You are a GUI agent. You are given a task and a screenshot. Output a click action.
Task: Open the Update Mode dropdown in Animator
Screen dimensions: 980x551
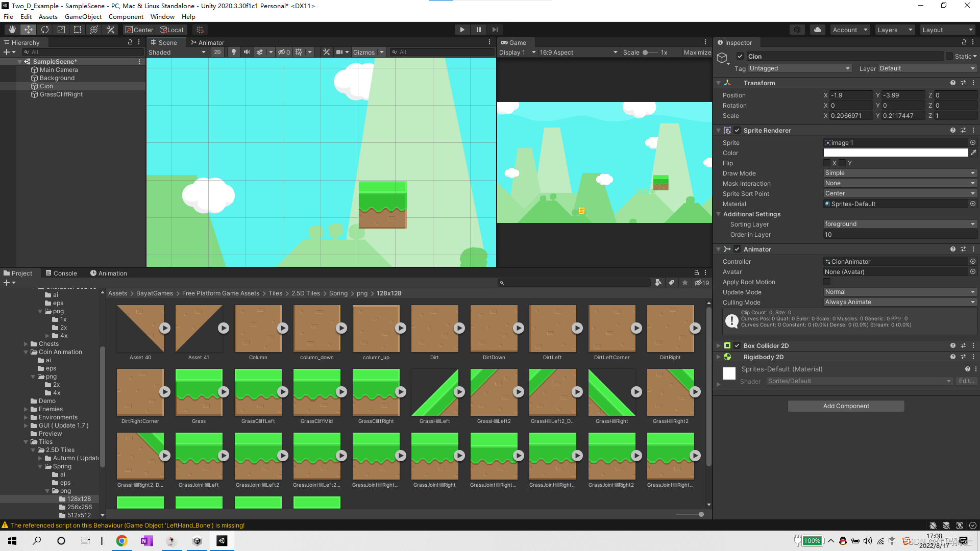point(900,292)
